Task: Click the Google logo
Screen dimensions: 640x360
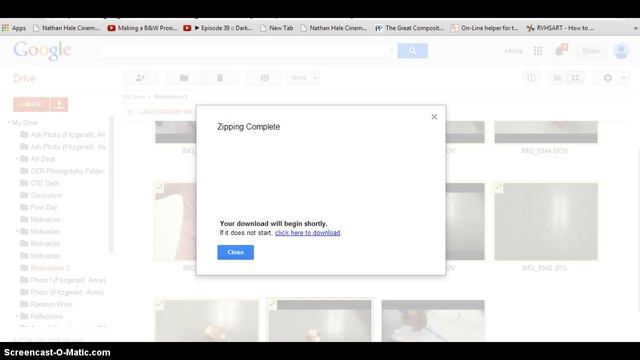Action: coord(42,51)
